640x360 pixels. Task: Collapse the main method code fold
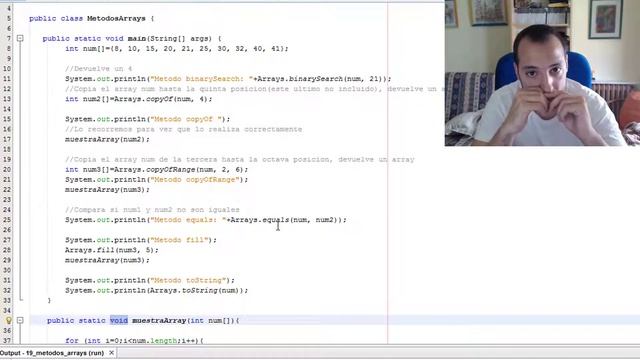tap(20, 38)
